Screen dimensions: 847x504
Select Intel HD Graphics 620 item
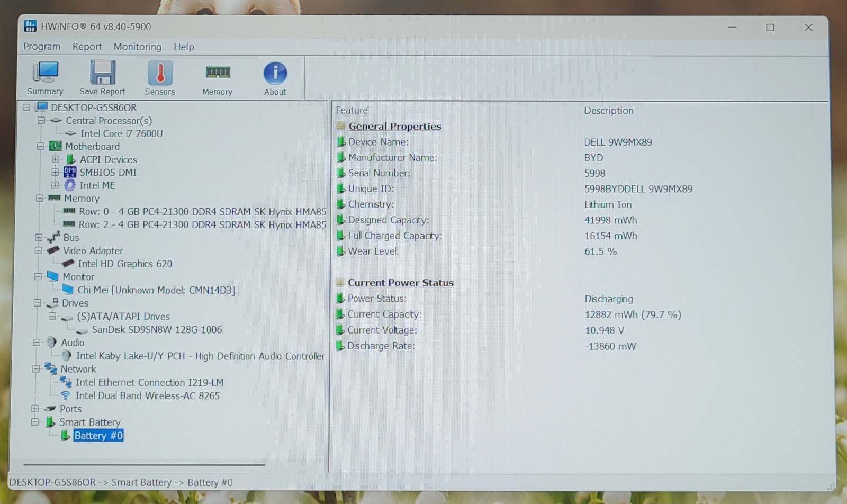[x=125, y=264]
